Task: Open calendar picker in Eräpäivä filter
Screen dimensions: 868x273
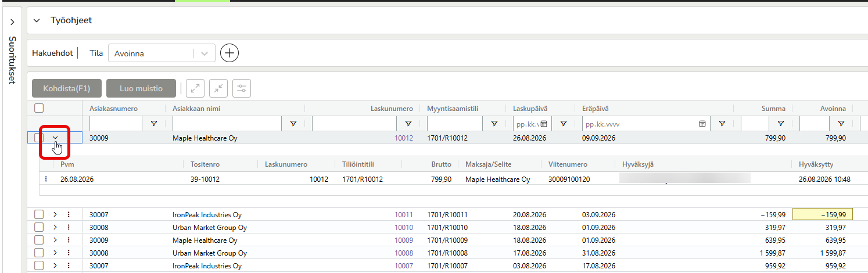Action: pyautogui.click(x=702, y=124)
